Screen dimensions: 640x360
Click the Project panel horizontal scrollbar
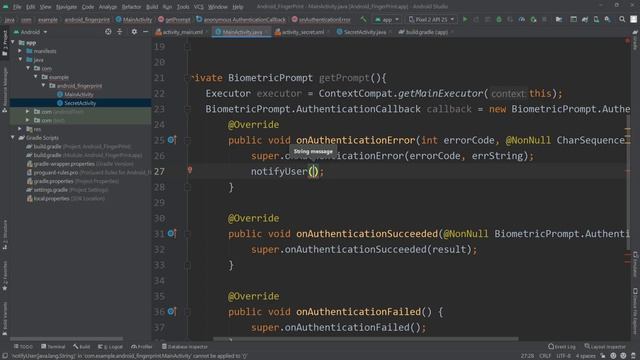pos(67,339)
